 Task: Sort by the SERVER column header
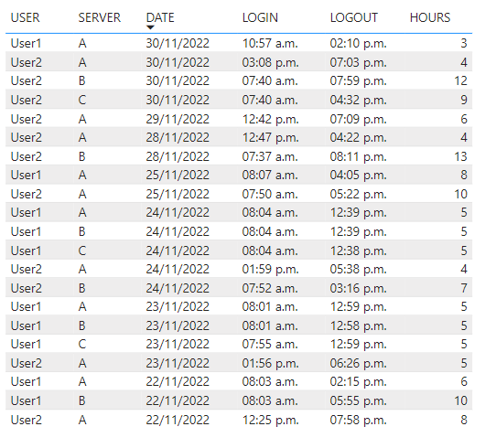[x=100, y=17]
